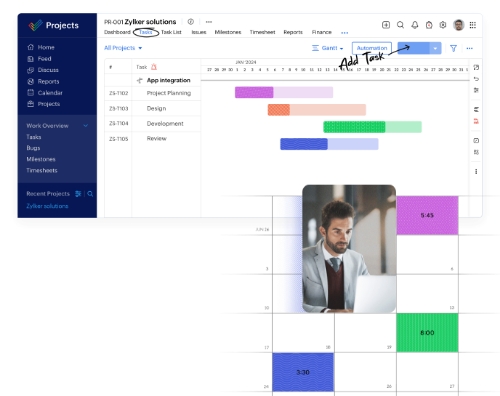
Task: Open the Gantt view dropdown
Action: [x=327, y=48]
